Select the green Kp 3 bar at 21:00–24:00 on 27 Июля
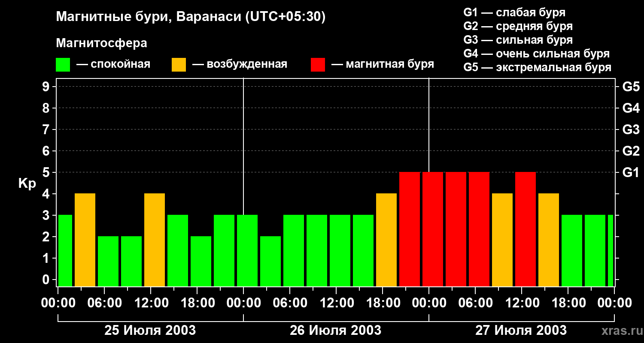This screenshot has width=644, height=343. coord(595,251)
